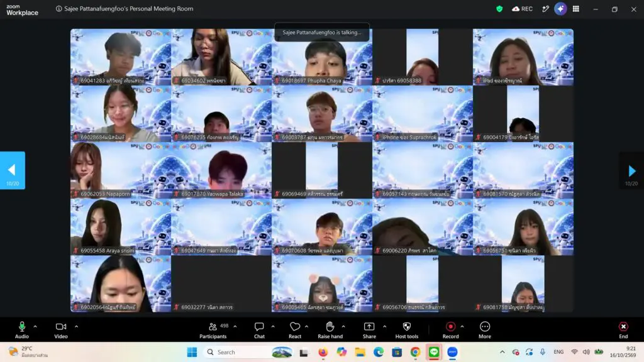Expand the Chat options chevron

(x=273, y=327)
